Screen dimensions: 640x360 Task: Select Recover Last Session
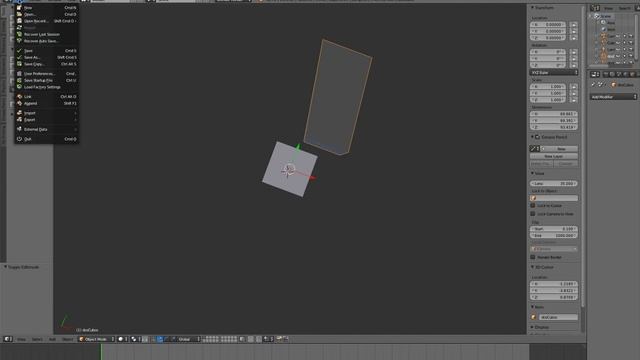click(x=47, y=34)
